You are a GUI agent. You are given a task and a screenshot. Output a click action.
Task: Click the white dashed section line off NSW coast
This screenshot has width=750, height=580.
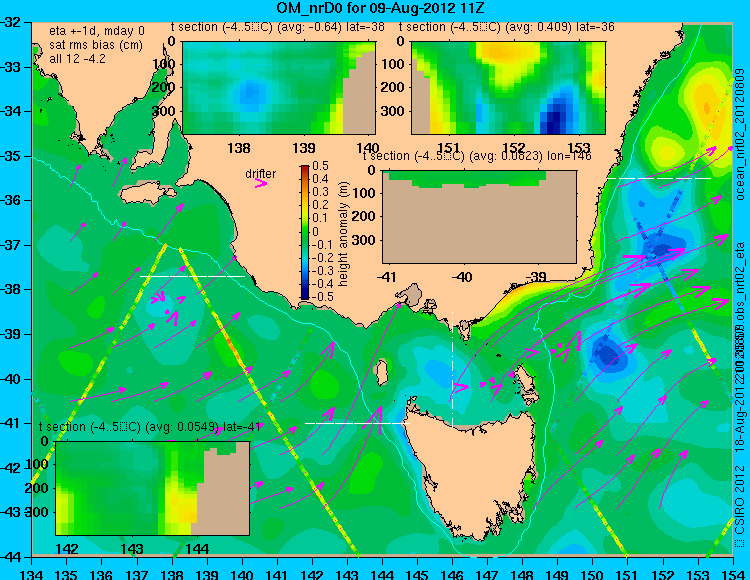659,178
